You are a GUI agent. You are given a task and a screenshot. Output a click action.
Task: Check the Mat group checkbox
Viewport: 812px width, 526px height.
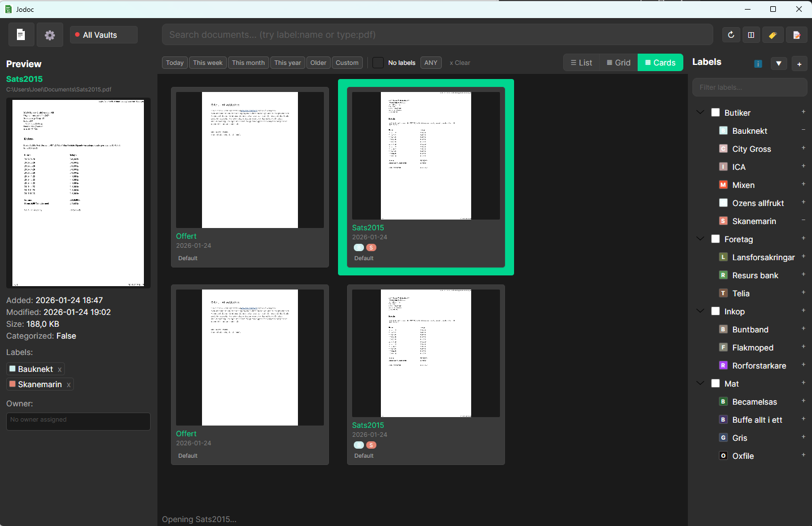click(716, 383)
